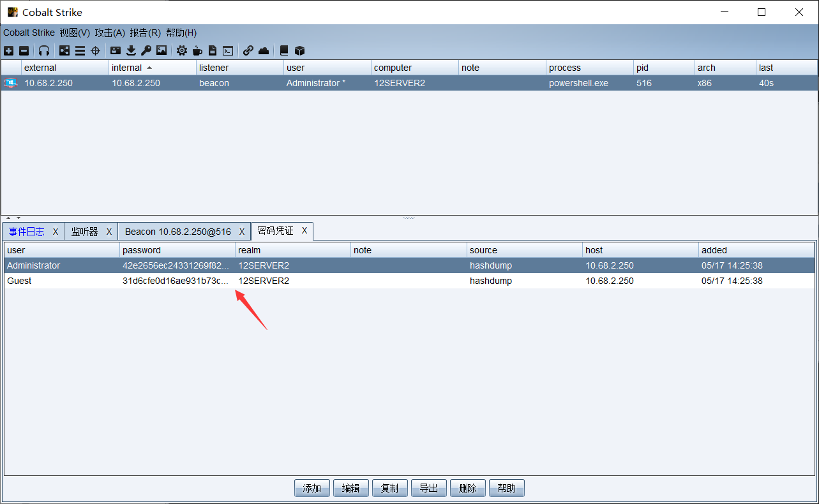This screenshot has width=819, height=504.
Task: Sort sessions by the computer column header
Action: pos(415,68)
